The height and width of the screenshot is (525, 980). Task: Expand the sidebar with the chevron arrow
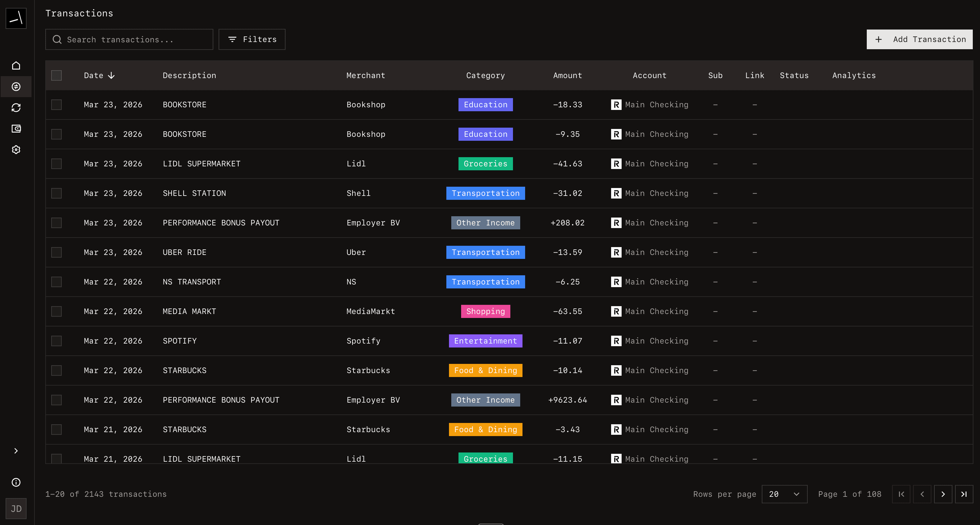(x=16, y=451)
